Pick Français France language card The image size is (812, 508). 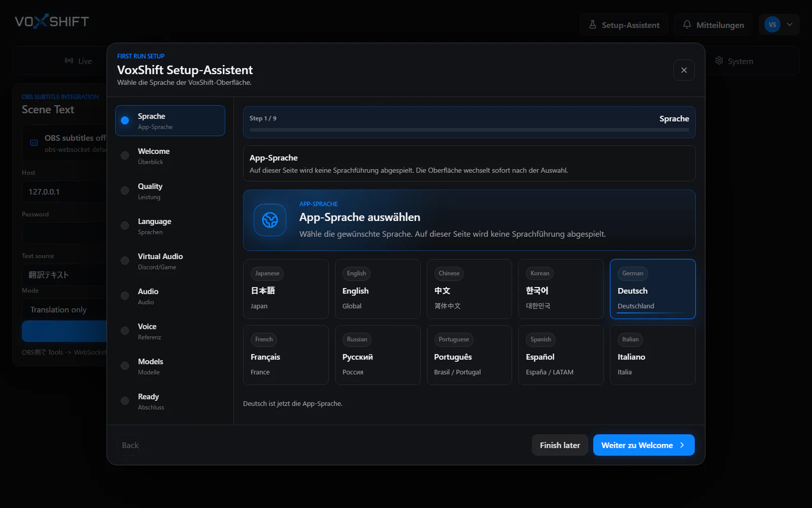pyautogui.click(x=286, y=355)
